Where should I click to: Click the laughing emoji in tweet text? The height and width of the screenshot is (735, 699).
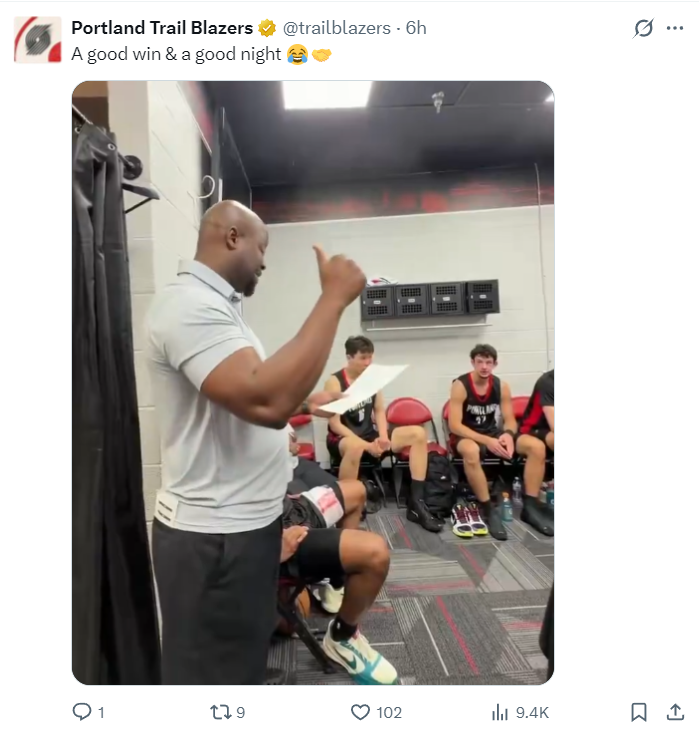pos(297,54)
